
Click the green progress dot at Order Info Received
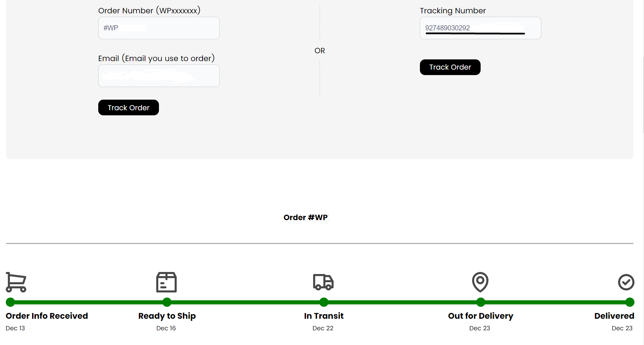pos(10,302)
